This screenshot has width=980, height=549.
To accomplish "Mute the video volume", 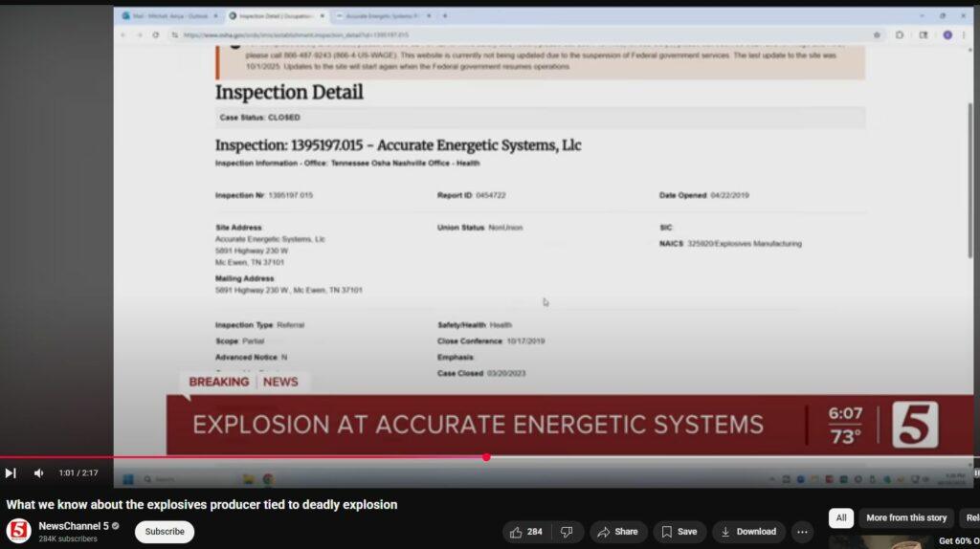I will point(38,472).
